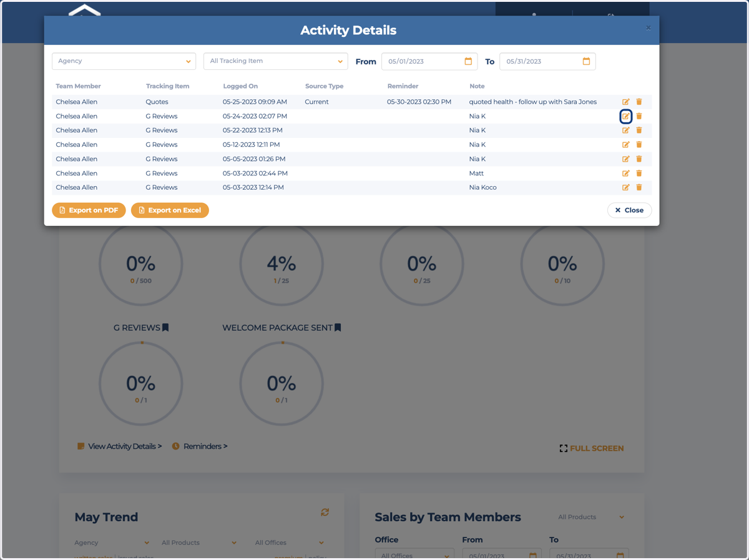Delete the entry with note Matt
This screenshot has height=560, width=749.
tap(639, 174)
